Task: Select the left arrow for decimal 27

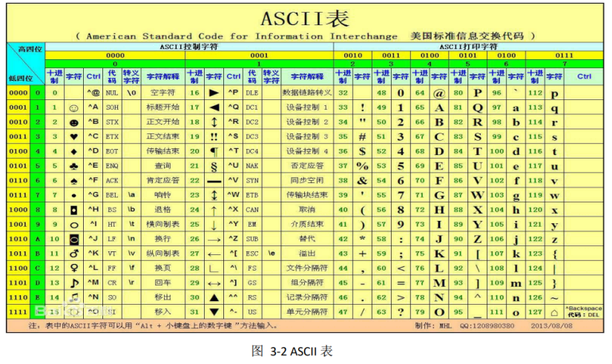Action: click(x=214, y=254)
